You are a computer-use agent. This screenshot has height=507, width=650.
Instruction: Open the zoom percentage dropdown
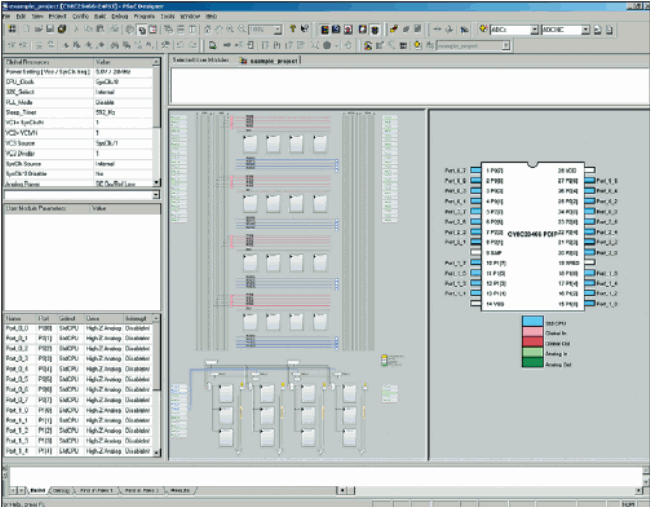(x=278, y=30)
